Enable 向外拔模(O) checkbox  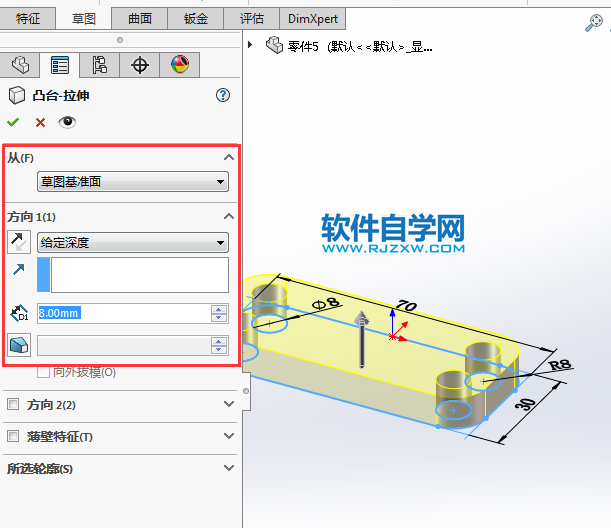click(x=43, y=372)
